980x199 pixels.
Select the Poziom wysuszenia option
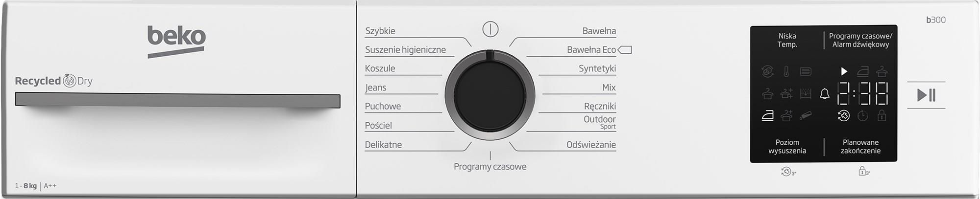[x=787, y=147]
